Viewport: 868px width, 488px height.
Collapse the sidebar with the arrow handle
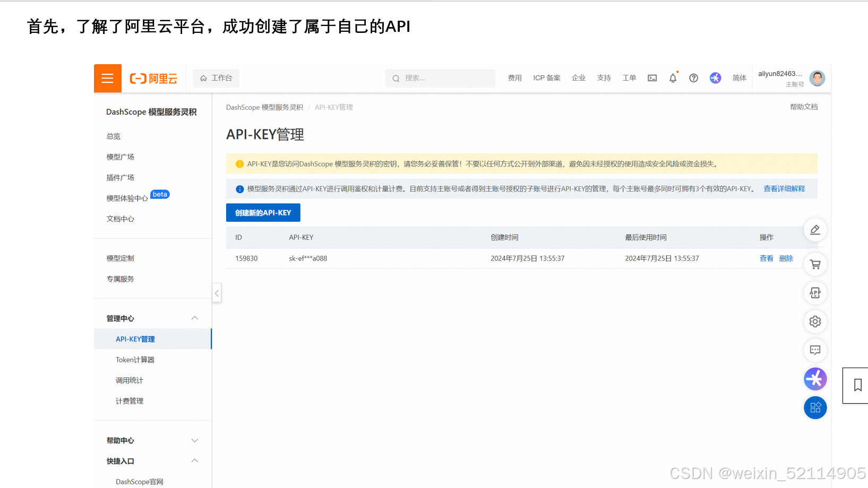pyautogui.click(x=217, y=293)
